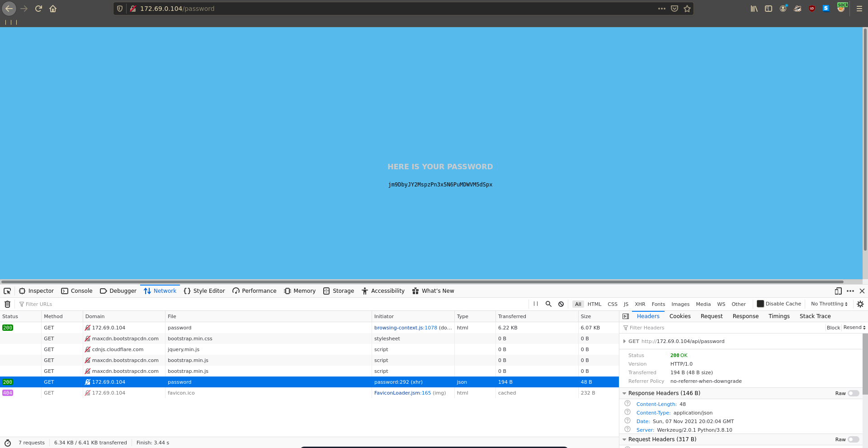The image size is (868, 448).
Task: Open the No Throttling dropdown
Action: click(829, 304)
